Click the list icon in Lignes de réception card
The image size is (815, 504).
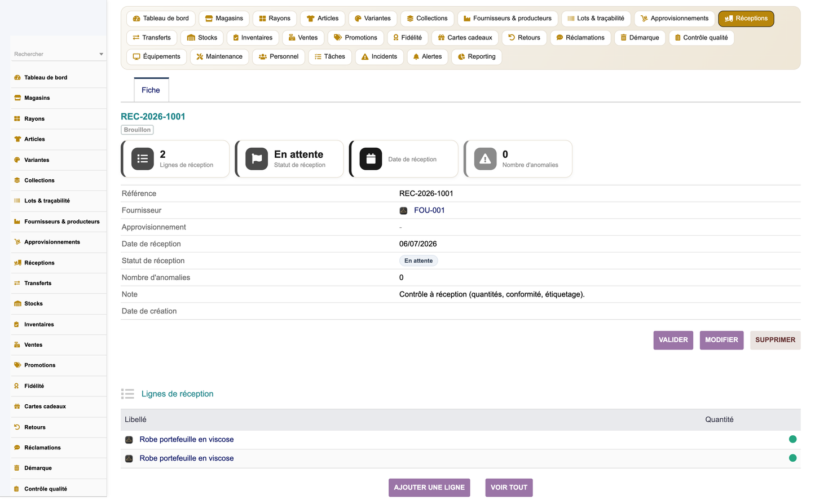point(143,159)
